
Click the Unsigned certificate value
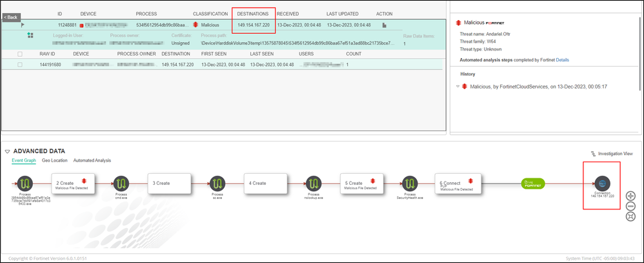pos(180,43)
